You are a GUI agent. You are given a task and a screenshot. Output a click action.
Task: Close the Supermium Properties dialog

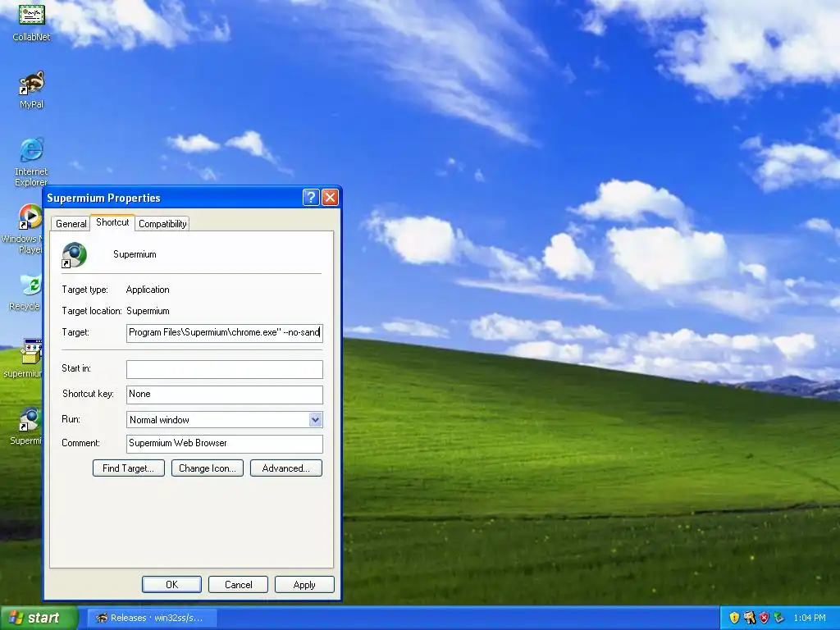330,198
